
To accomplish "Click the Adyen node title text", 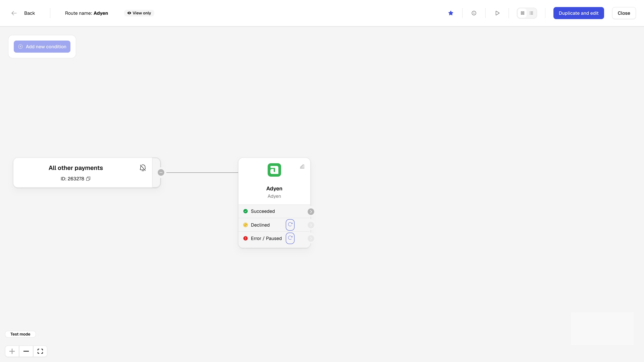I will point(274,189).
